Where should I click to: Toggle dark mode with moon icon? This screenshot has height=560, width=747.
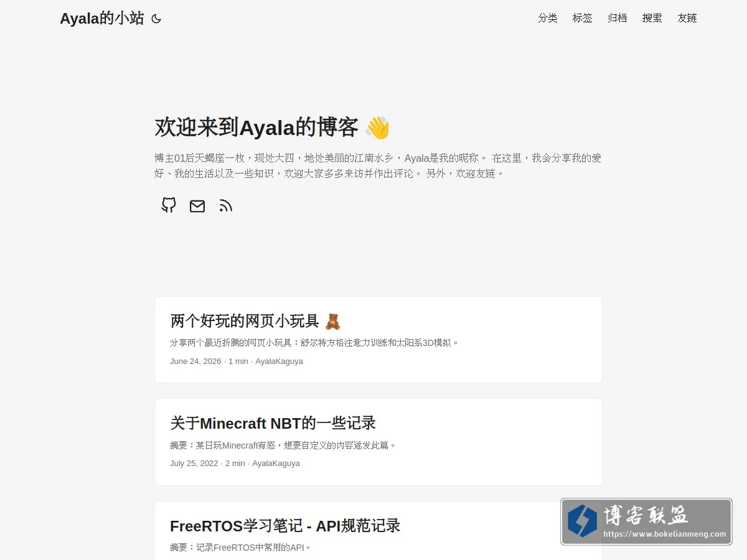pos(156,19)
